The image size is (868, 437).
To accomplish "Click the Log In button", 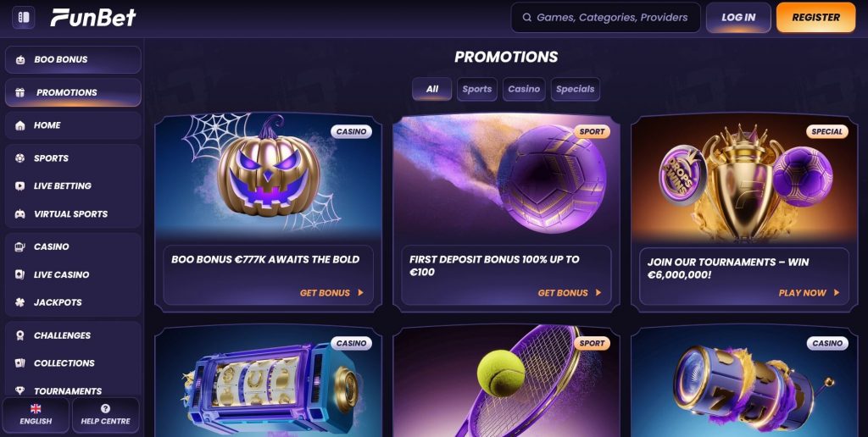I will pyautogui.click(x=738, y=18).
